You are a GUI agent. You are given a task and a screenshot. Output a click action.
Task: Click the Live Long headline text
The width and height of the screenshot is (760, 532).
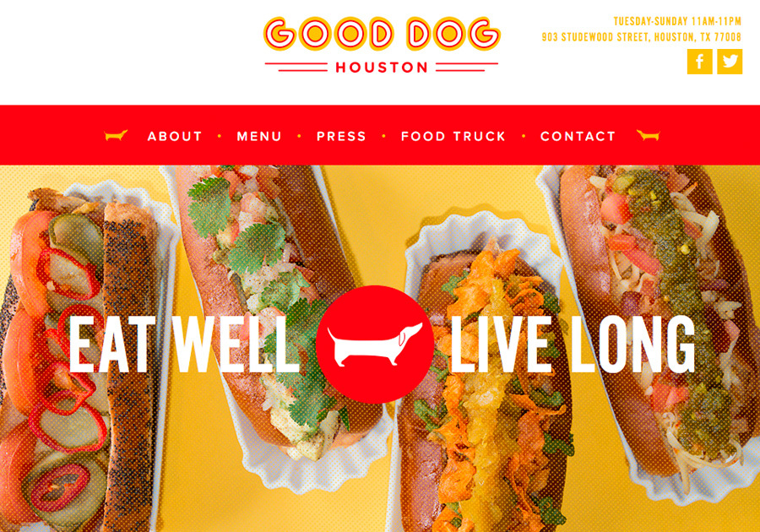click(573, 344)
